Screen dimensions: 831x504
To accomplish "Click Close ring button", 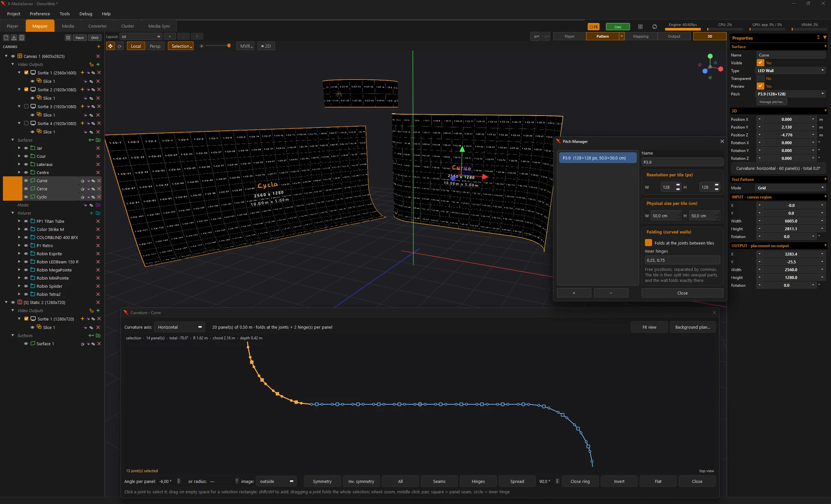I will tap(580, 481).
